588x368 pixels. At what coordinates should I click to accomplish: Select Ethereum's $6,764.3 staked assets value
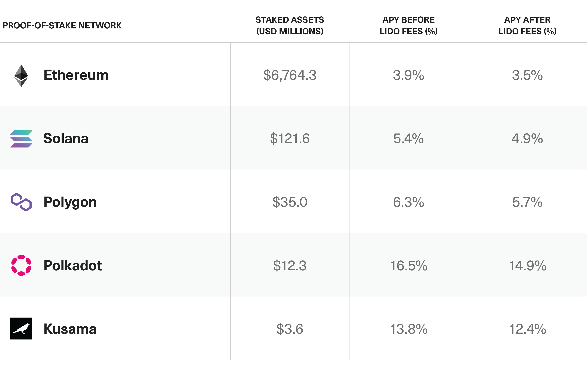coord(290,75)
